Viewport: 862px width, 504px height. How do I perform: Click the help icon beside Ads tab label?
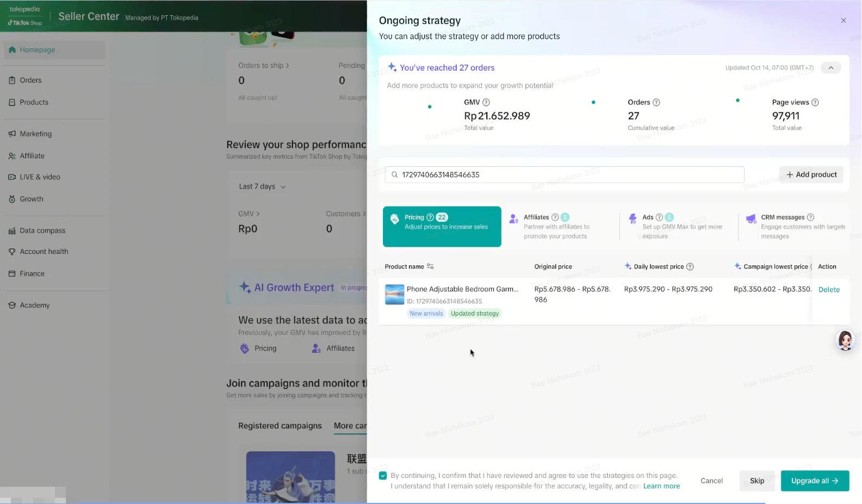pos(659,217)
